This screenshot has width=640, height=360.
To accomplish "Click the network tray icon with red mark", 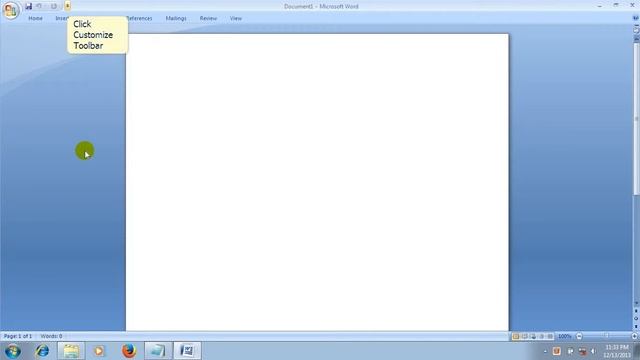I will 582,351.
